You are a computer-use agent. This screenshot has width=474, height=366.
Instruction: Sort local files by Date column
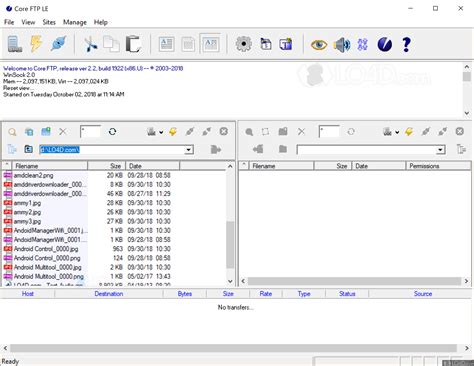(153, 166)
